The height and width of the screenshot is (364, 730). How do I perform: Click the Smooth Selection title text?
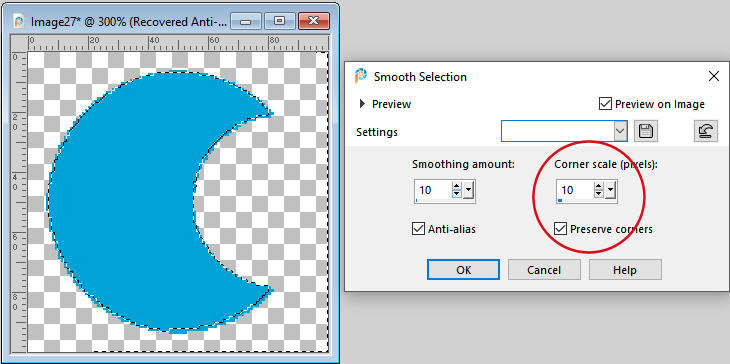pos(420,77)
